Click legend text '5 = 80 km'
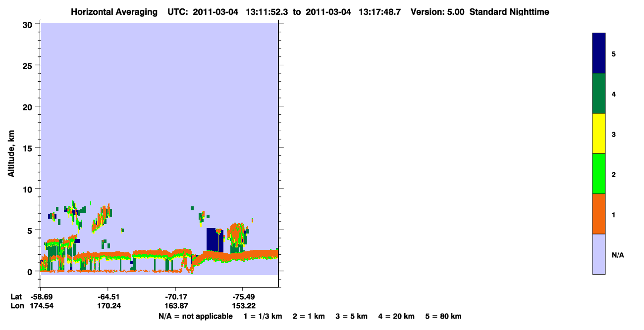The height and width of the screenshot is (330, 644). click(x=443, y=317)
